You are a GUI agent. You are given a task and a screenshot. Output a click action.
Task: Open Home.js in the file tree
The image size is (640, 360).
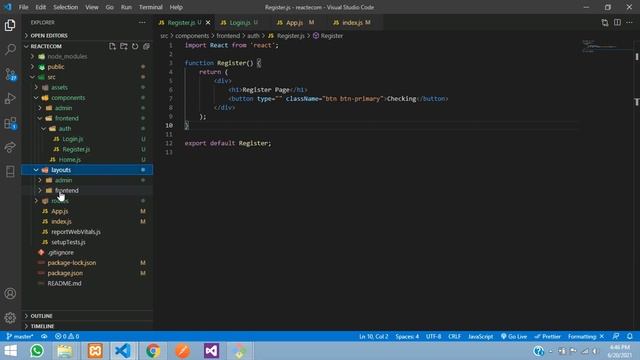(x=87, y=160)
